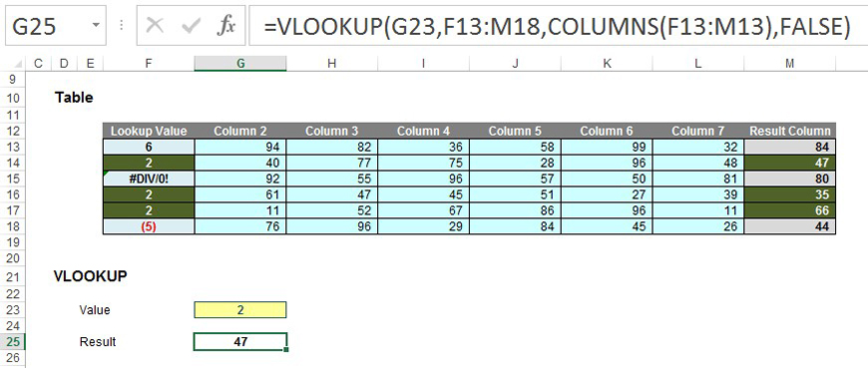The height and width of the screenshot is (368, 868).
Task: Select Column 4 cell with value 29
Action: coord(423,227)
